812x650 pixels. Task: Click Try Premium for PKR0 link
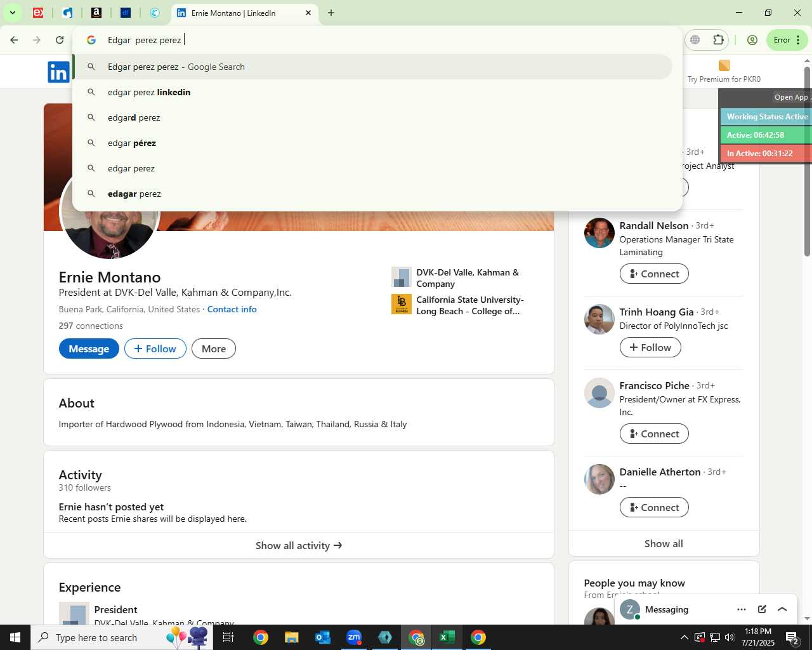724,72
